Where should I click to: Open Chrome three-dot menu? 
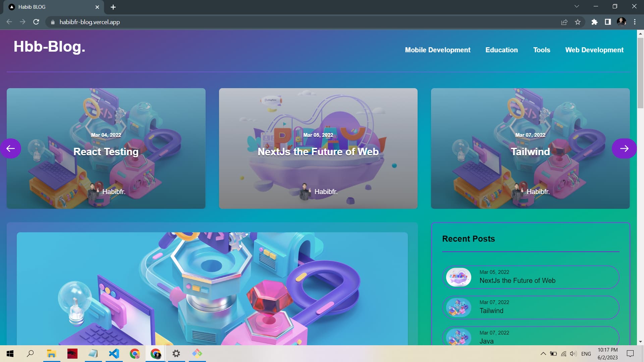pyautogui.click(x=635, y=22)
